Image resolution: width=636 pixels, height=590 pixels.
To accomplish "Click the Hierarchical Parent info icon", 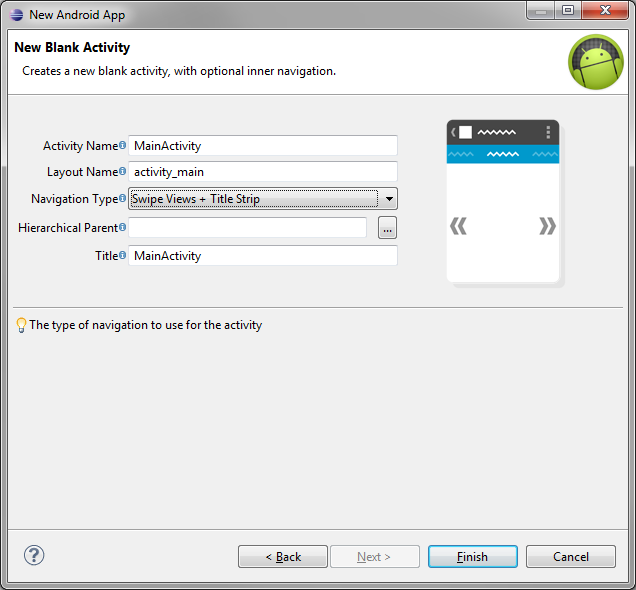I will [x=122, y=227].
